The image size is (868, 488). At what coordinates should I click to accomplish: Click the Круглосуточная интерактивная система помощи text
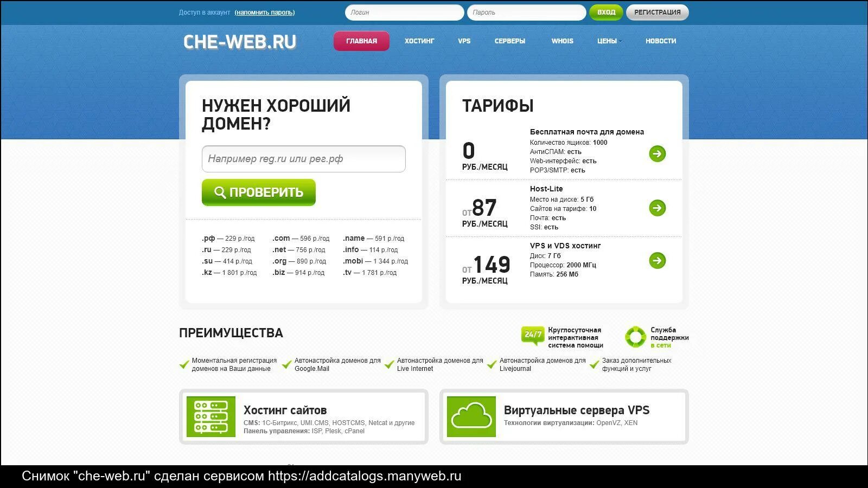576,338
